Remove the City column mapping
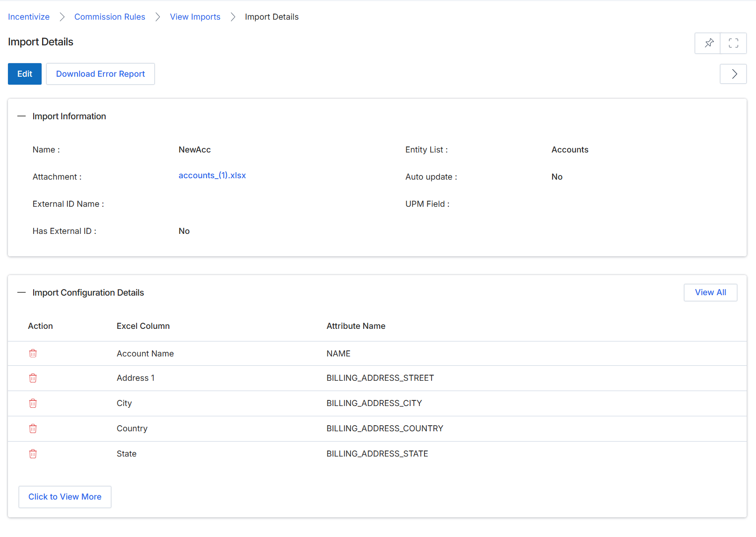 [33, 403]
